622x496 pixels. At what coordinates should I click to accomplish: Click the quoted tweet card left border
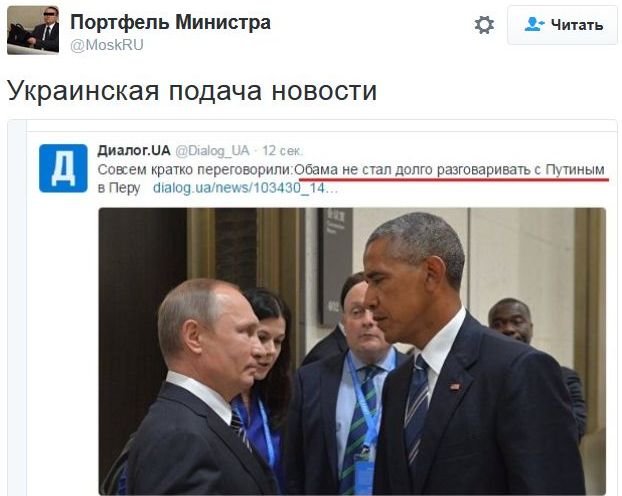[x=17, y=308]
